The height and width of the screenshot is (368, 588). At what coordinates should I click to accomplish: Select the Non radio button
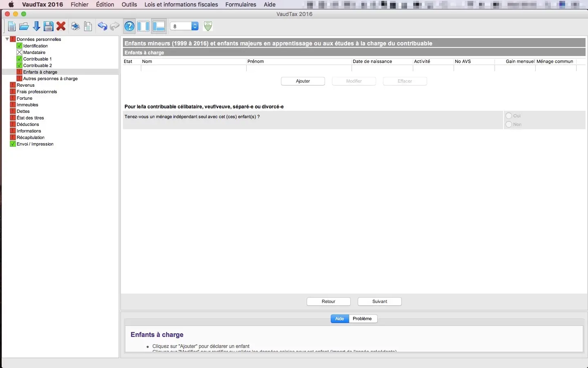tap(509, 124)
